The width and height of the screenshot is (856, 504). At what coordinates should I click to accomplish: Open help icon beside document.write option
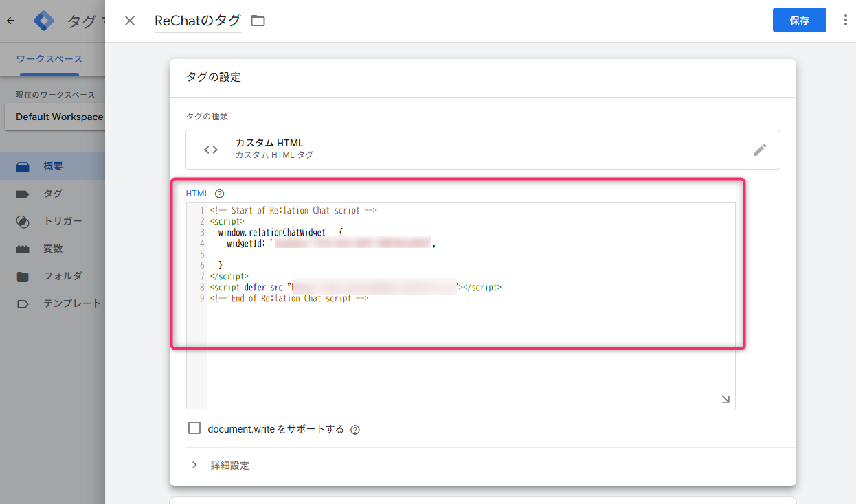point(355,430)
